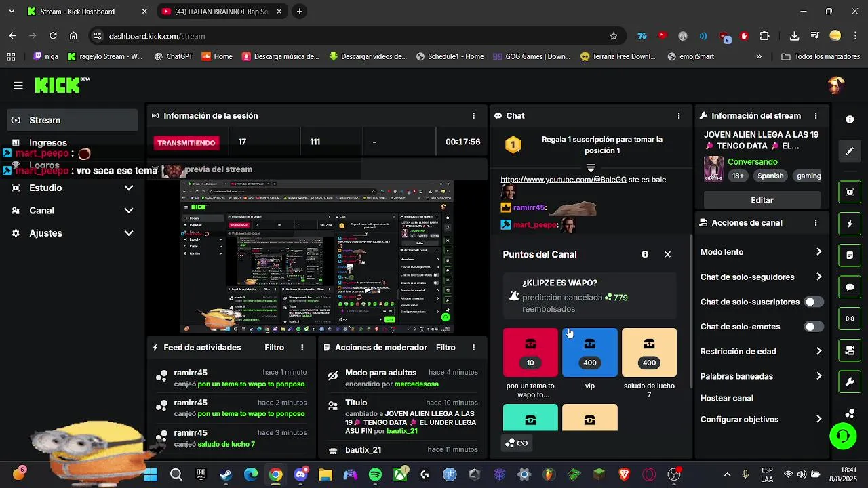Redeem the red 10-point reward tile

(530, 352)
